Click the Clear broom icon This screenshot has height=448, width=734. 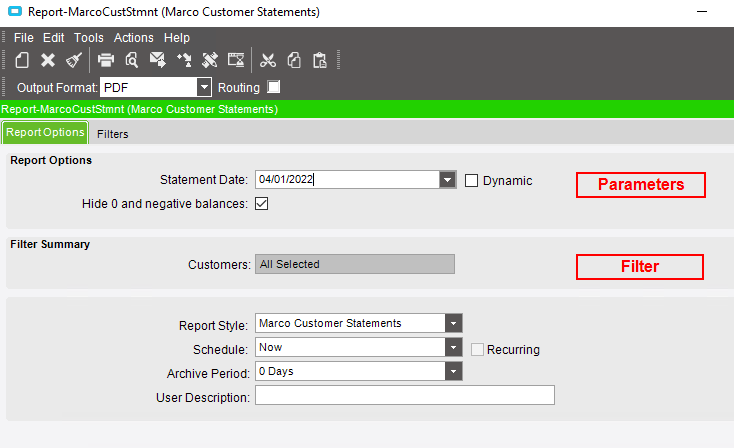73,60
